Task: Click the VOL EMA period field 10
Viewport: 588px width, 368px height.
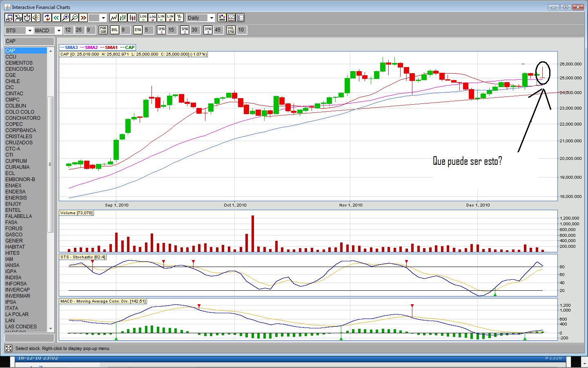Action: click(242, 30)
